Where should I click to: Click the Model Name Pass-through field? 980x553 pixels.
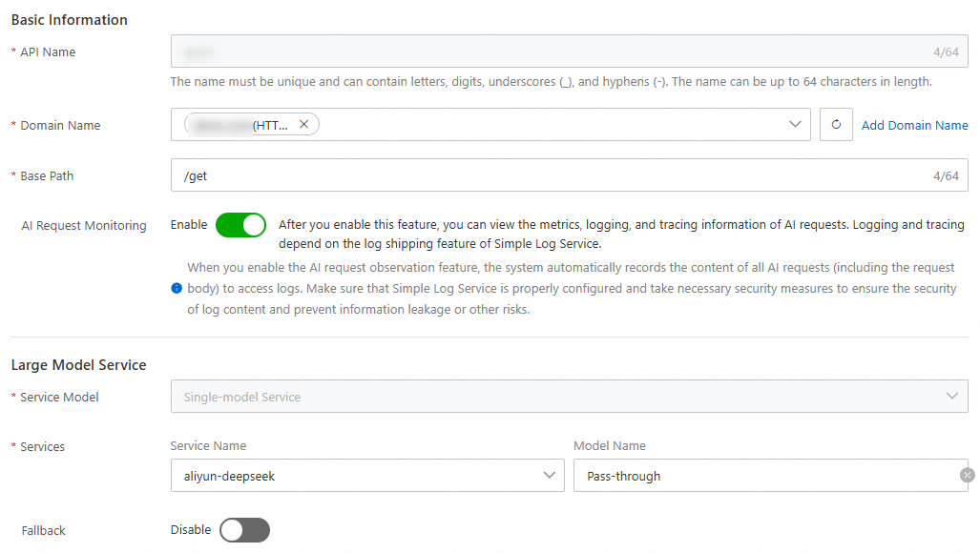(770, 476)
